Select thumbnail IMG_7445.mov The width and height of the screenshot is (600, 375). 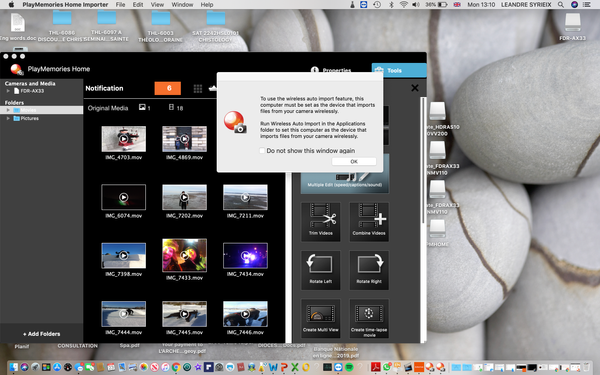click(x=184, y=314)
